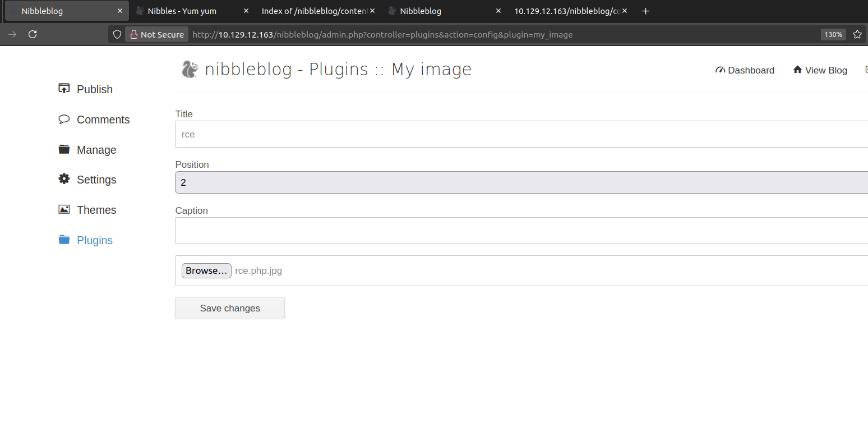The image size is (868, 445).
Task: Open the Dashboard link
Action: coord(745,70)
